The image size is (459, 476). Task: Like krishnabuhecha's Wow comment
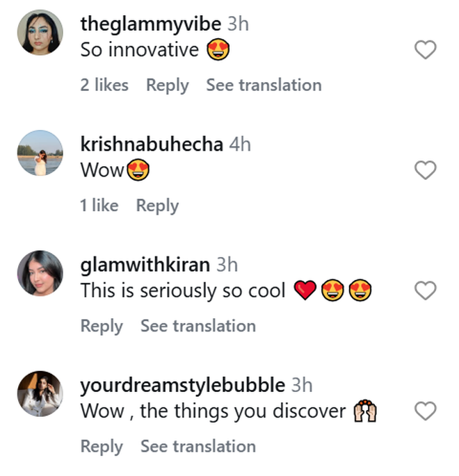coord(425,170)
